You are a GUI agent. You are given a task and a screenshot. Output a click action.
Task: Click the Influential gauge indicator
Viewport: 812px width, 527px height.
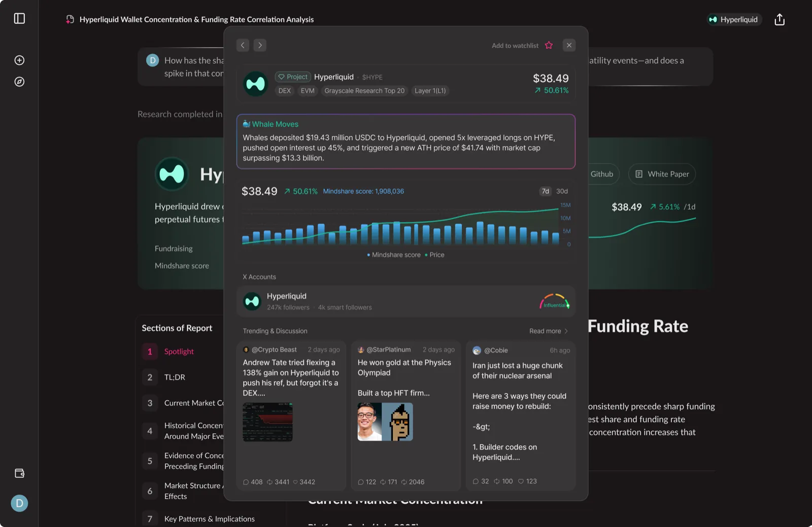tap(554, 301)
